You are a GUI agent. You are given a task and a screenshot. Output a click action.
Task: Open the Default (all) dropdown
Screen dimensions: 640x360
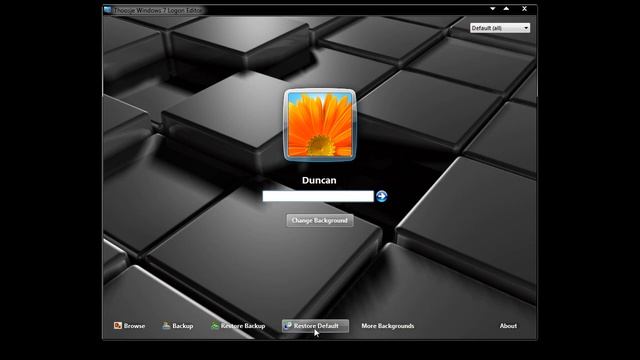500,28
